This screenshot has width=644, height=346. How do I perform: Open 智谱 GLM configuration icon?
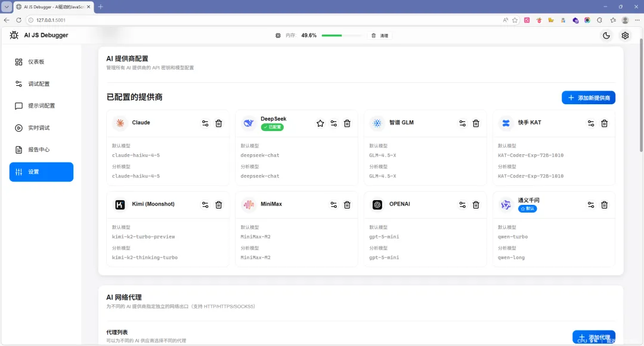[463, 123]
